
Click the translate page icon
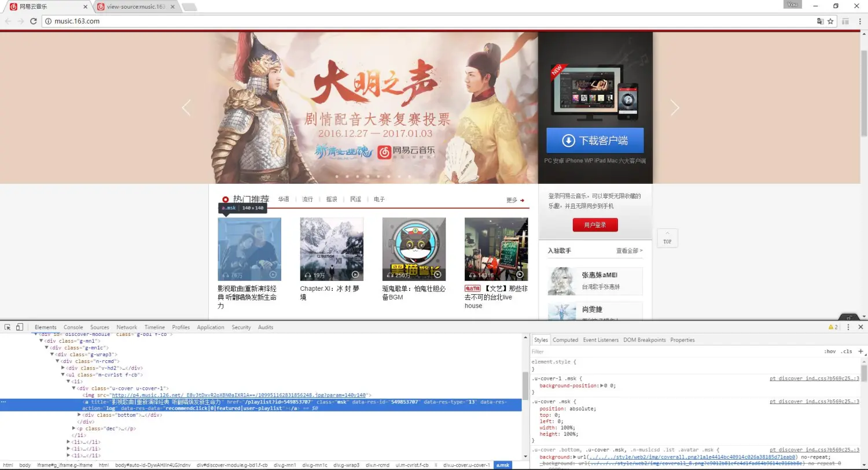820,21
